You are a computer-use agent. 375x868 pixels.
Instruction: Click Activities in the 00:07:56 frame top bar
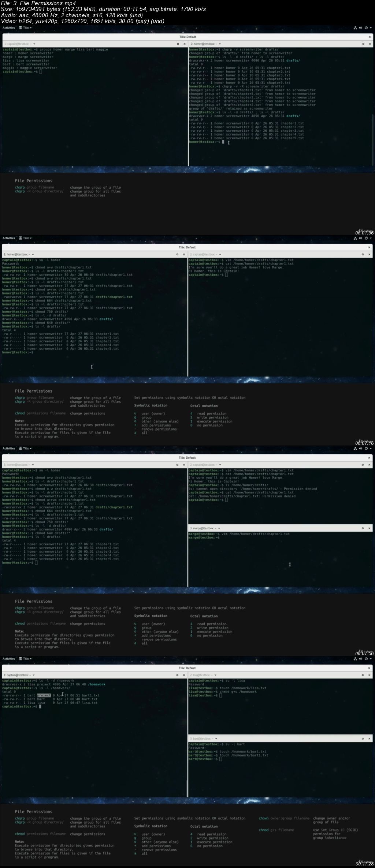click(9, 448)
